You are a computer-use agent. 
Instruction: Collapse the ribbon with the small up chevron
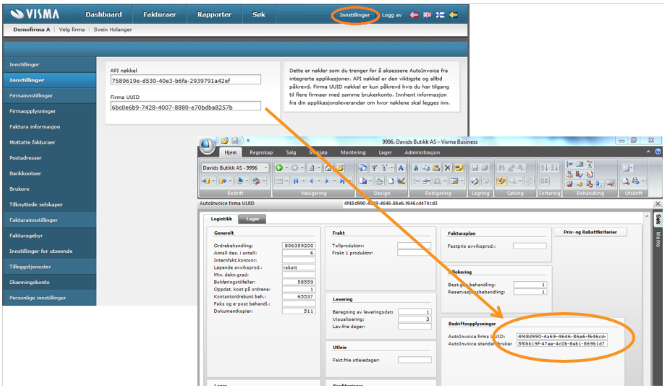tap(648, 152)
